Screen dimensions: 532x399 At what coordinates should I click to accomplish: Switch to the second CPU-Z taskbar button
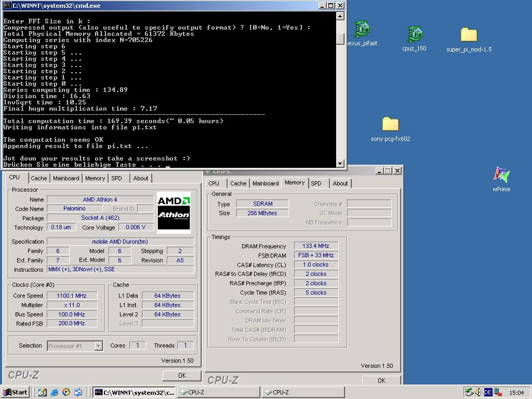click(303, 393)
